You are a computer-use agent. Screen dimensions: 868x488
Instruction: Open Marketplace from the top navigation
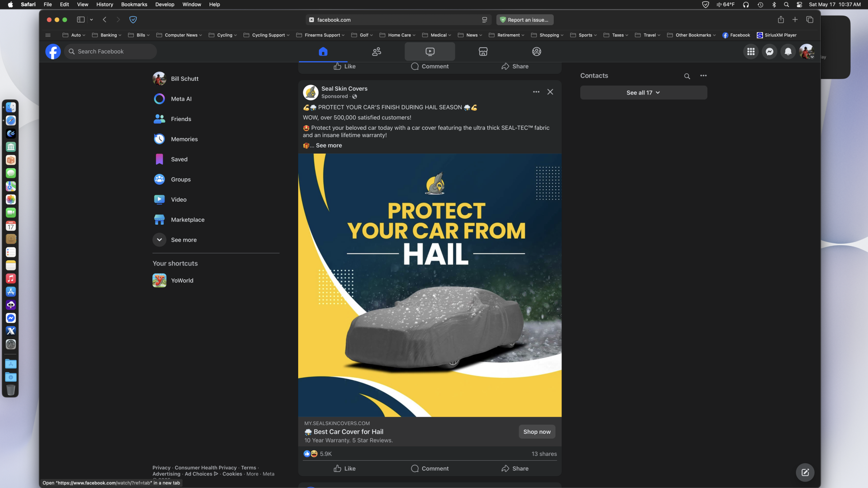(x=483, y=51)
